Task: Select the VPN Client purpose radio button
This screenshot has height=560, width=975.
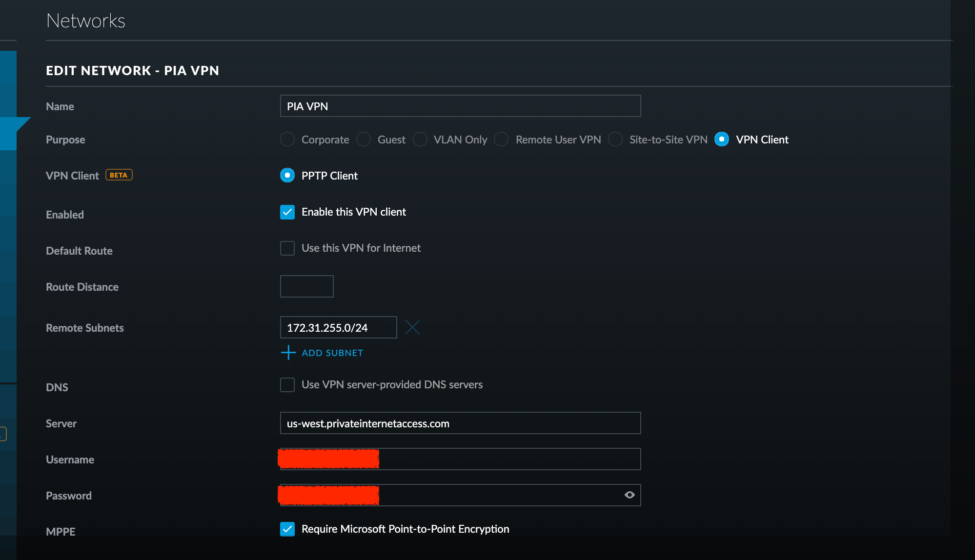Action: point(722,140)
